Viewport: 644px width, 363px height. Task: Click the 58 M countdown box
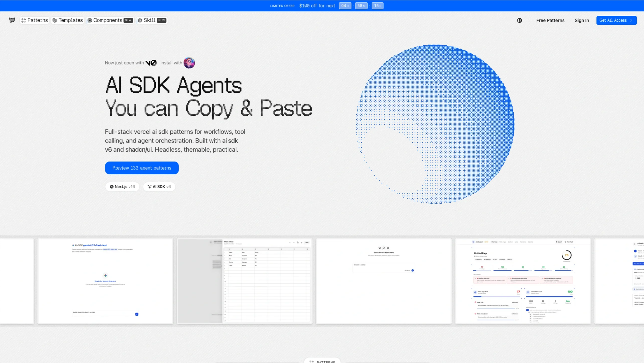pyautogui.click(x=361, y=6)
